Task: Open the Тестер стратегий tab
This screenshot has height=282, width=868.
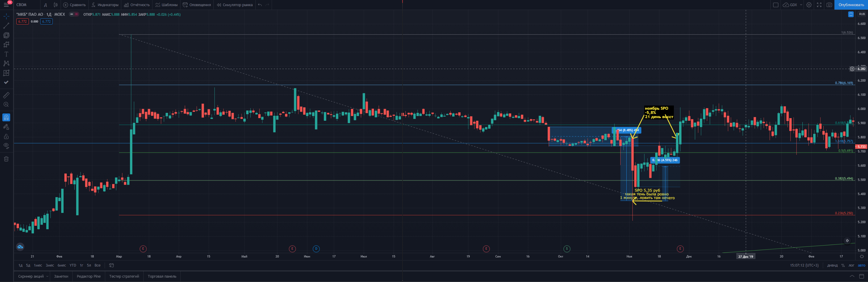Action: (124, 276)
